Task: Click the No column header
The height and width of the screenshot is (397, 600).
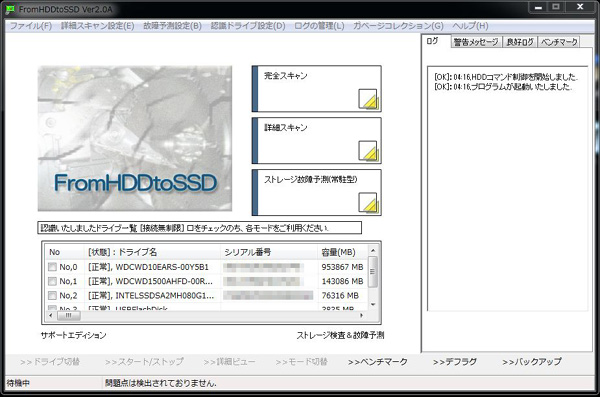Action: [x=65, y=252]
